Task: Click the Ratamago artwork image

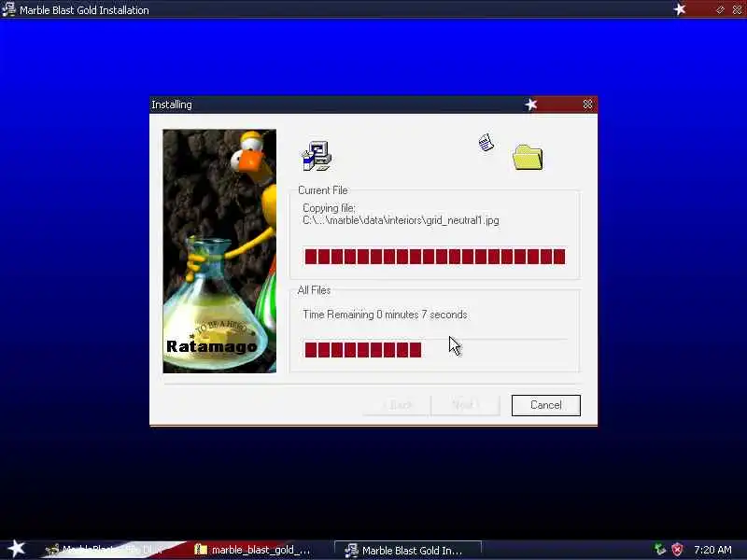Action: click(x=219, y=251)
